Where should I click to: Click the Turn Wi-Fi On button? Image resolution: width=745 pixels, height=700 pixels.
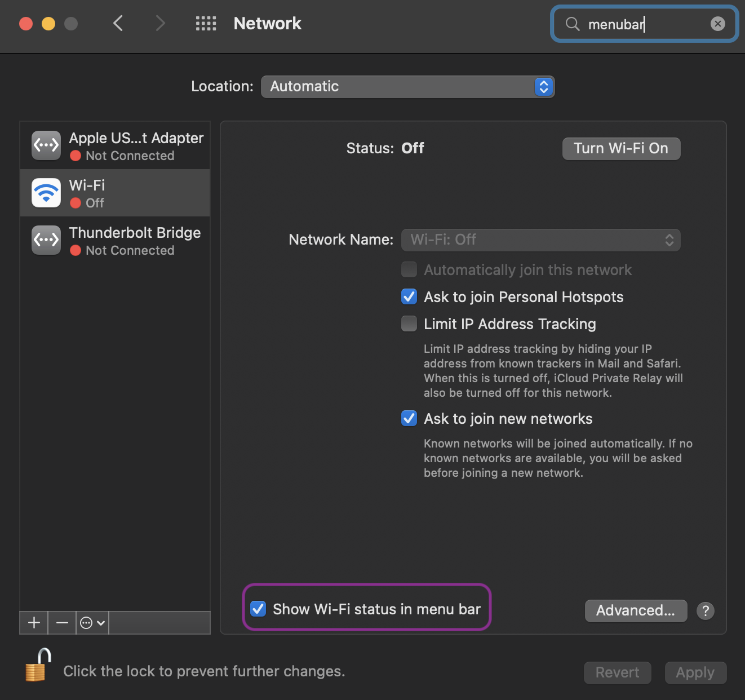(x=621, y=148)
